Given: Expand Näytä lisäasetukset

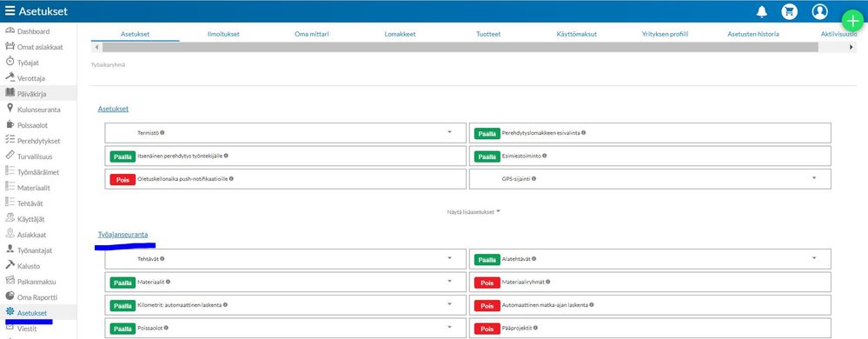Looking at the screenshot, I should [474, 211].
